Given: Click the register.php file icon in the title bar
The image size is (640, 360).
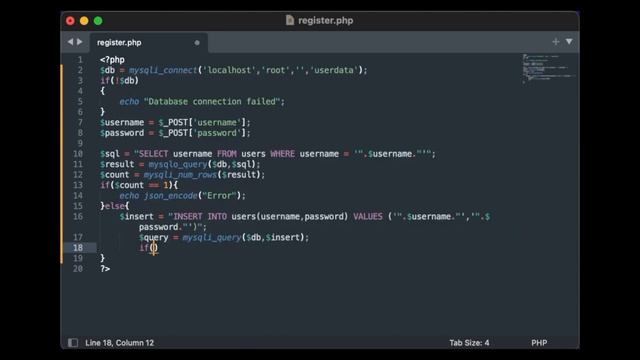Looking at the screenshot, I should click(x=290, y=20).
